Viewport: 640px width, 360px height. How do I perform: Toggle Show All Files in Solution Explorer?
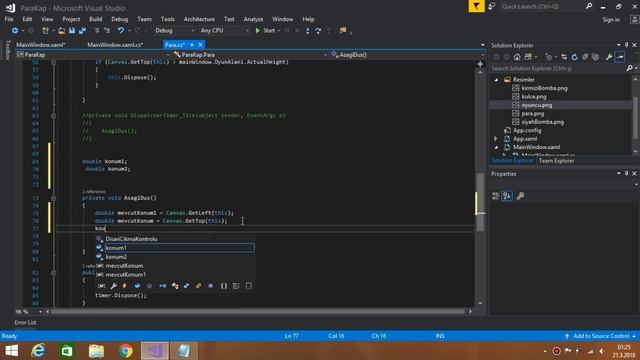click(595, 57)
